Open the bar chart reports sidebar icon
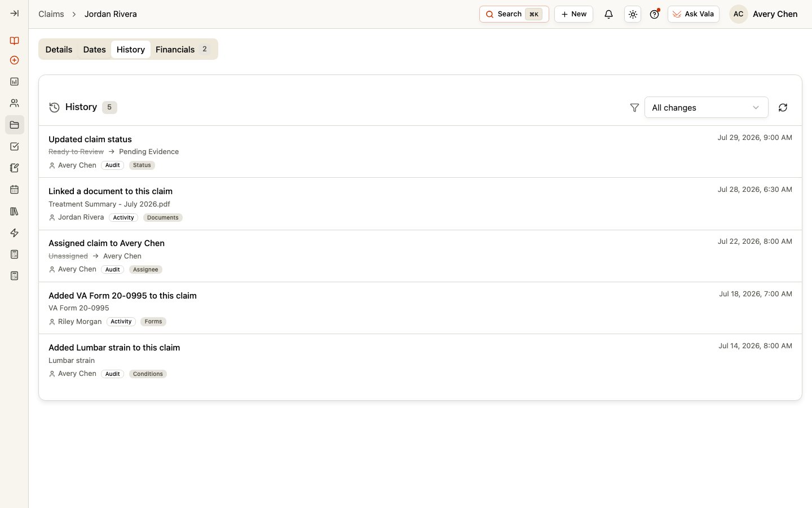Image resolution: width=812 pixels, height=508 pixels. [15, 82]
